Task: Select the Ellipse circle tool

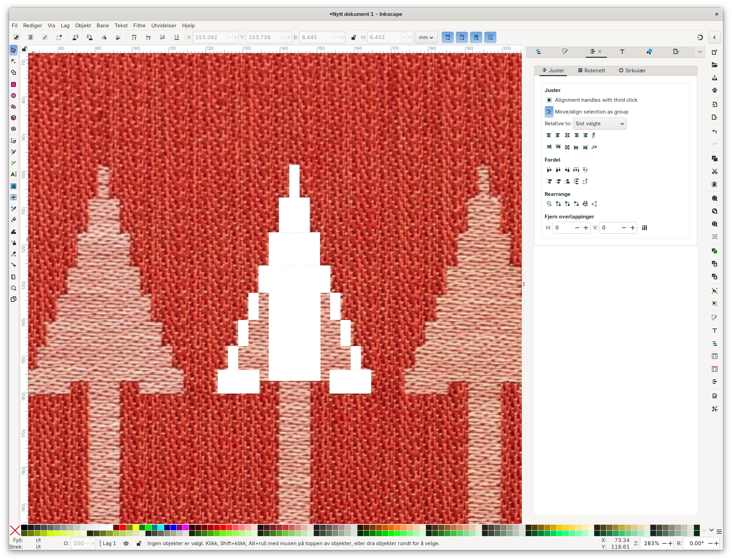Action: pos(14,96)
